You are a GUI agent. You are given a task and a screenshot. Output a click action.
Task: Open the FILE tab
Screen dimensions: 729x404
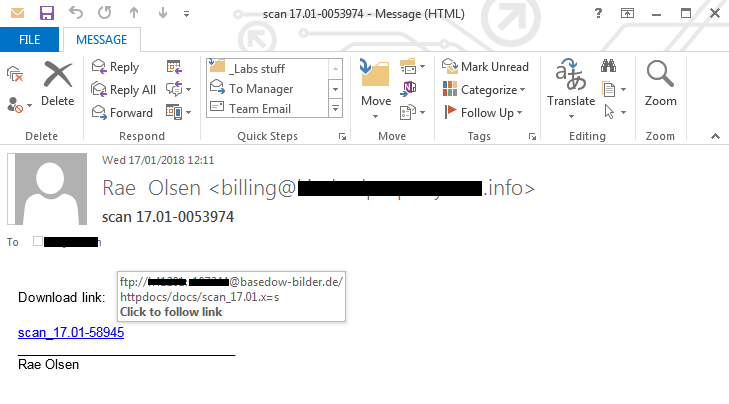point(29,40)
